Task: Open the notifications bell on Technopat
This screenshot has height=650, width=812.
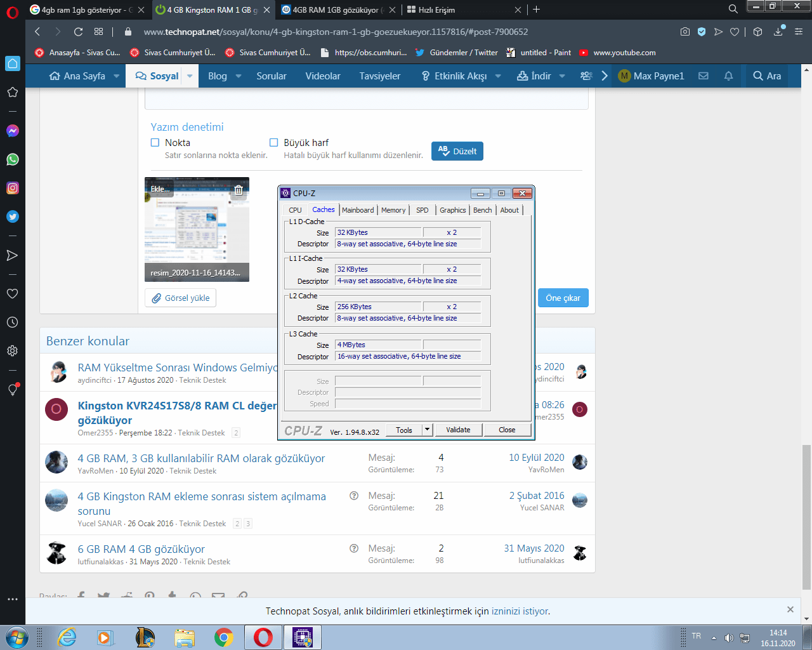Action: pos(728,76)
